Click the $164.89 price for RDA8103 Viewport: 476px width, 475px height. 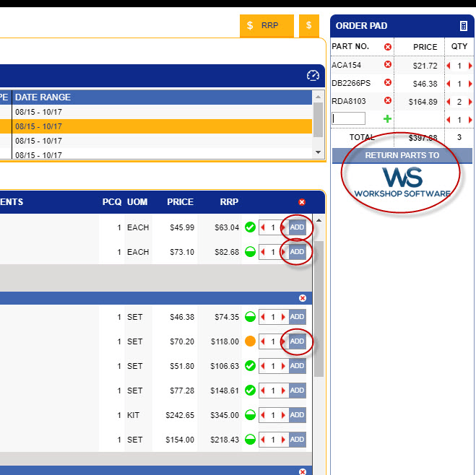click(423, 102)
